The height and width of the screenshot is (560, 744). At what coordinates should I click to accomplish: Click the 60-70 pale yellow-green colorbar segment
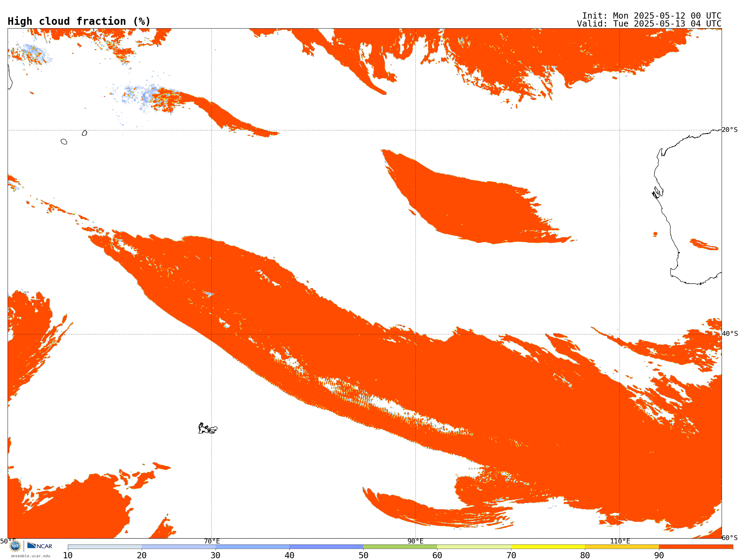[x=474, y=547]
